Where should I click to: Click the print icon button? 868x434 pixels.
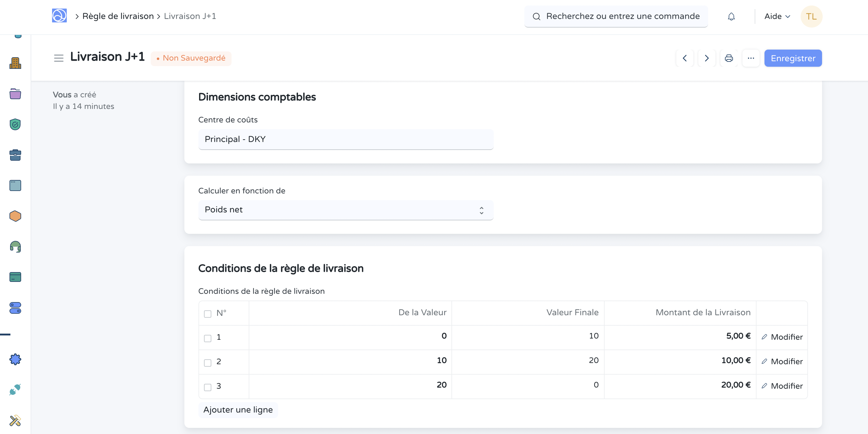(729, 58)
